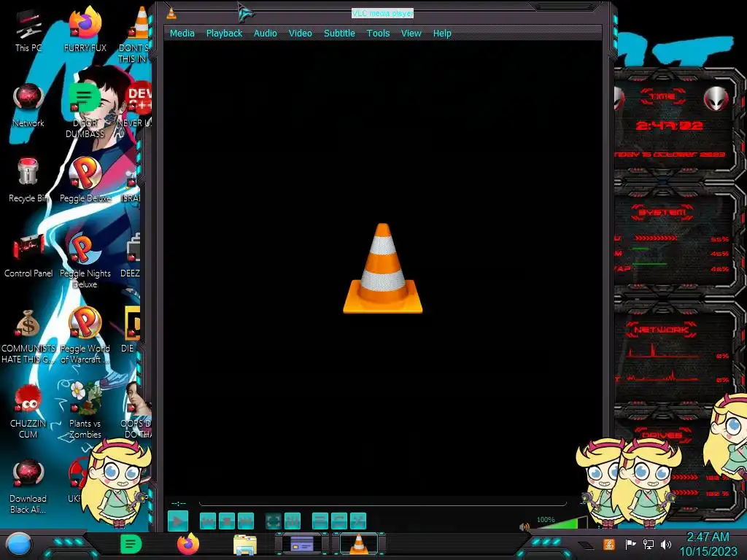Select the Recycle Bin desktop icon
Viewport: 747px width, 560px height.
click(x=28, y=180)
